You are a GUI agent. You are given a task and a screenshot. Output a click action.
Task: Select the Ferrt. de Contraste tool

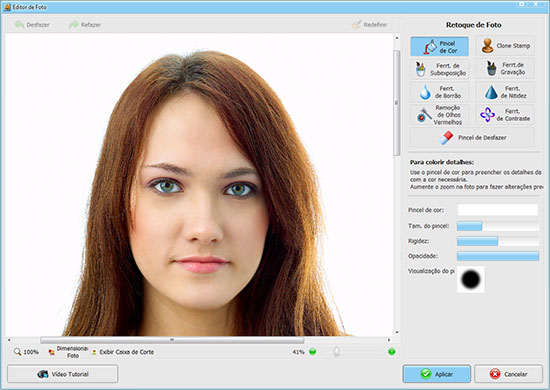click(x=505, y=115)
